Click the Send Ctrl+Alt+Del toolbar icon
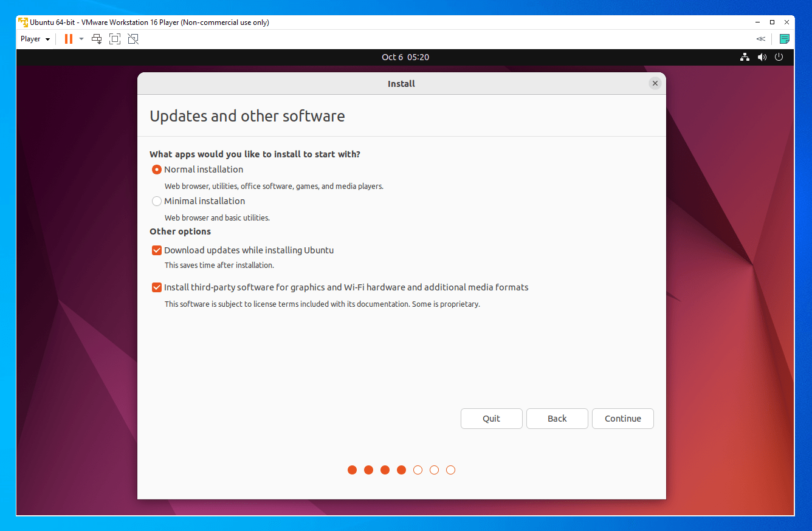 point(97,39)
